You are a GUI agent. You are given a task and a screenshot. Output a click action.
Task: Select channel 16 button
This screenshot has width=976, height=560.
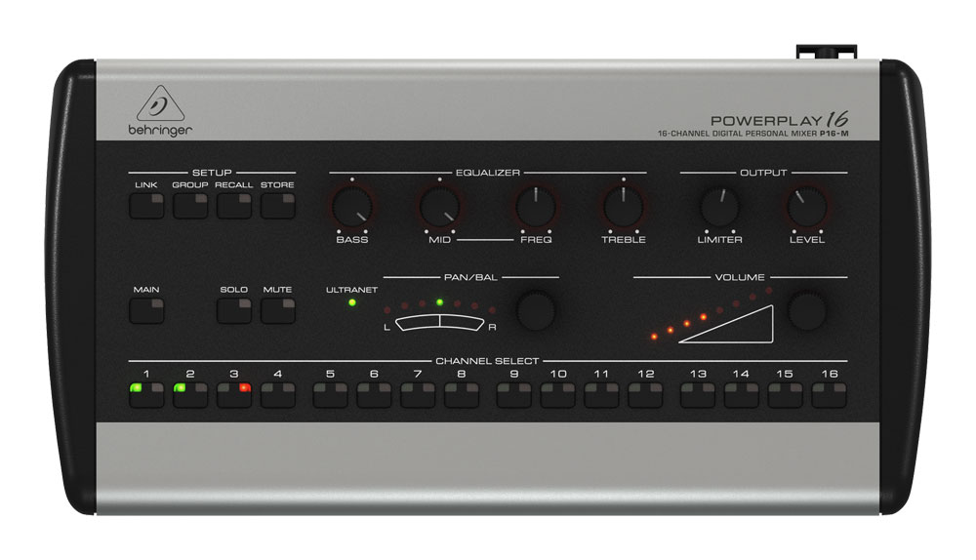coord(829,395)
